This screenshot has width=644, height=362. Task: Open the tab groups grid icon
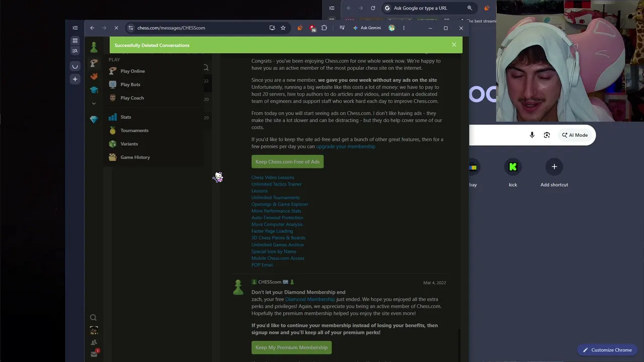coord(75,40)
